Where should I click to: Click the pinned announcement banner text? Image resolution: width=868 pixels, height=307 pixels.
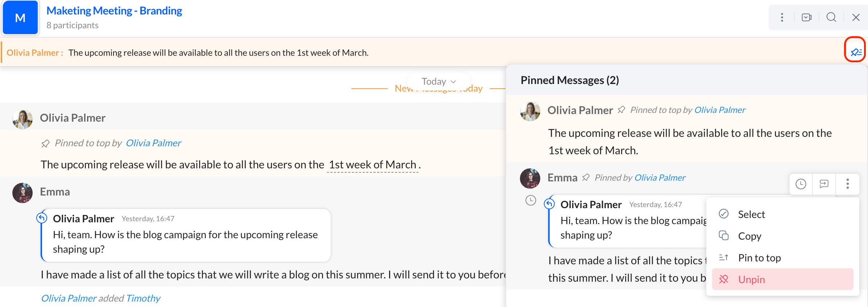[x=218, y=53]
